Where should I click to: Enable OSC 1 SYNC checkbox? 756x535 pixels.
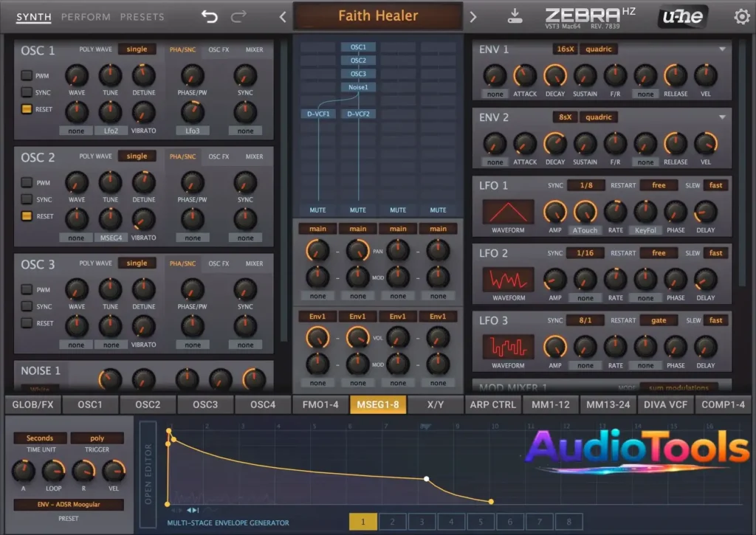[27, 92]
